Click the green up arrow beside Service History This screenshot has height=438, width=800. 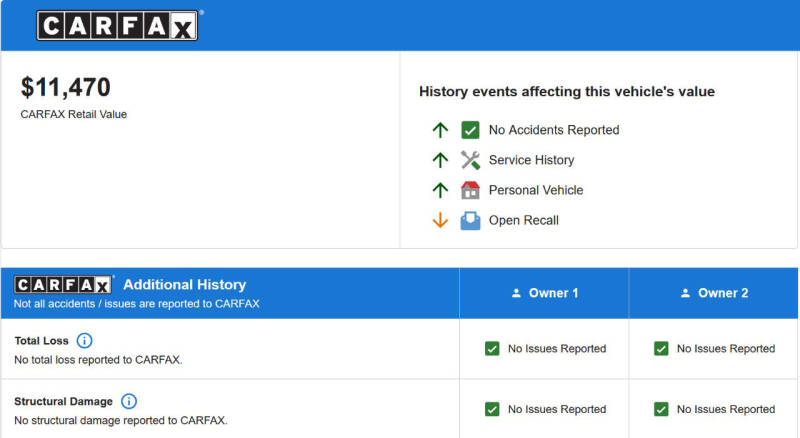(x=440, y=160)
